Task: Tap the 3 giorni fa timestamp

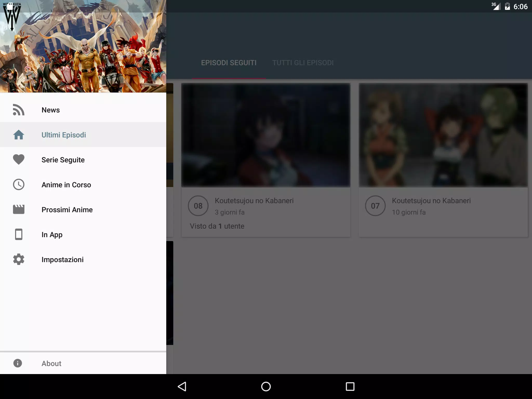Action: click(x=230, y=212)
